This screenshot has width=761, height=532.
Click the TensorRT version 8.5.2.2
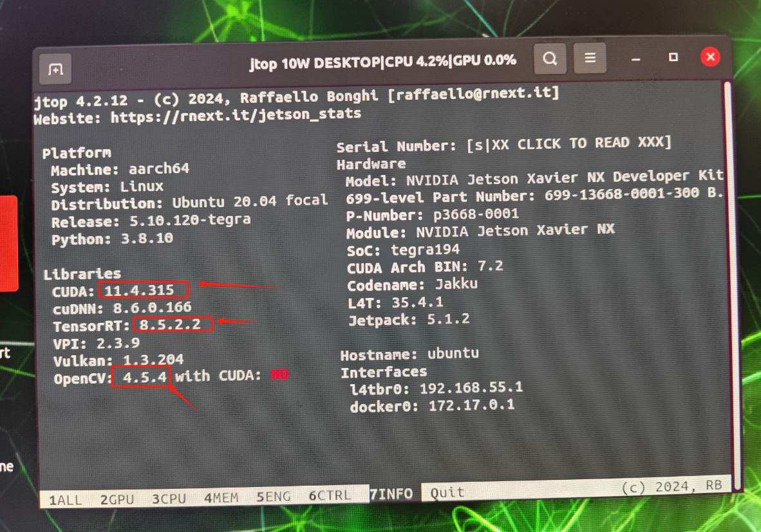click(170, 324)
